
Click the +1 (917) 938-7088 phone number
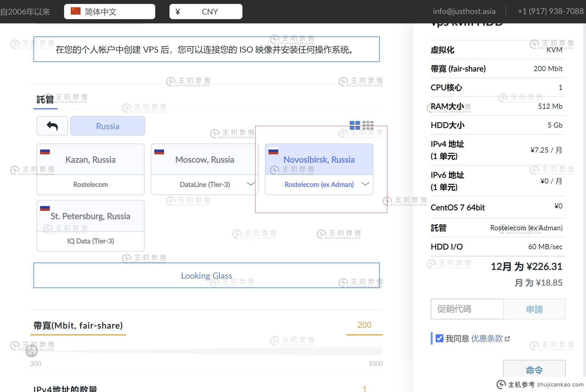click(x=551, y=11)
